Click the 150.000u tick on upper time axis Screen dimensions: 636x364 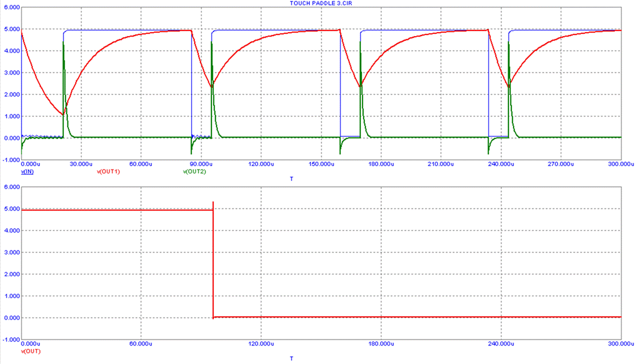(321, 164)
